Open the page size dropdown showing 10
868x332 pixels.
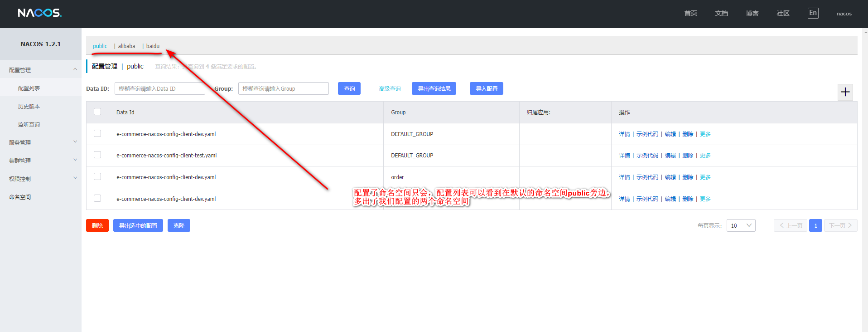[741, 225]
